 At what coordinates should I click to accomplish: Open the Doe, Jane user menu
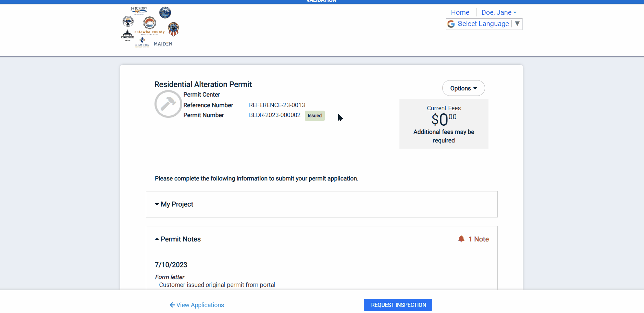[x=499, y=12]
